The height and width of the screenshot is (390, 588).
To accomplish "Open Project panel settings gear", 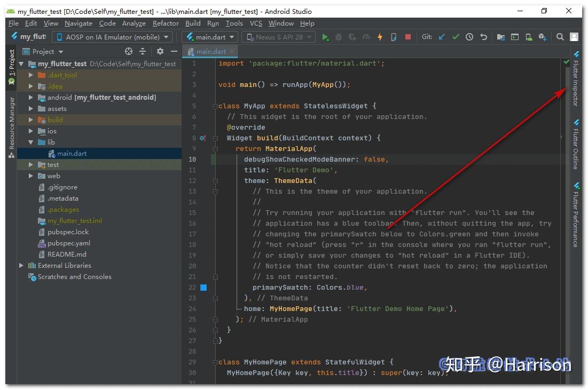I will point(160,51).
